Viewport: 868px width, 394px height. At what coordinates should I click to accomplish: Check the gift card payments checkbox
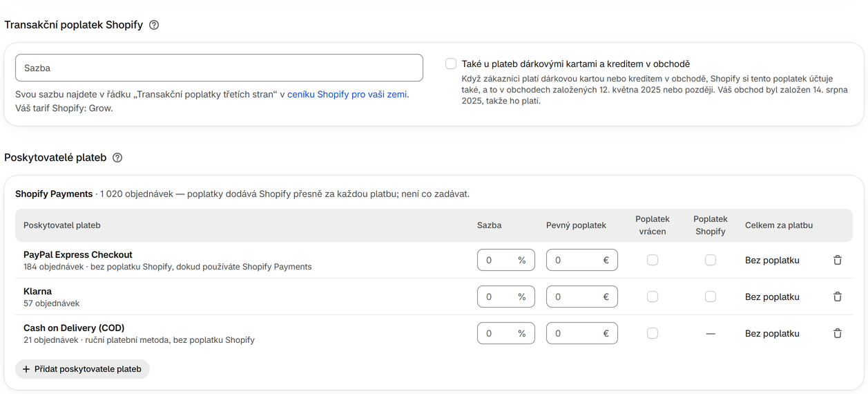pyautogui.click(x=451, y=64)
